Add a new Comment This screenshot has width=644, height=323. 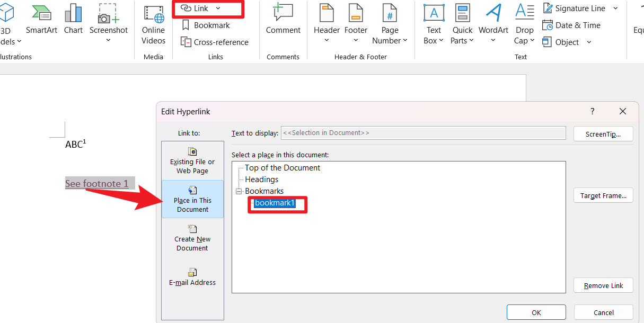(x=283, y=20)
